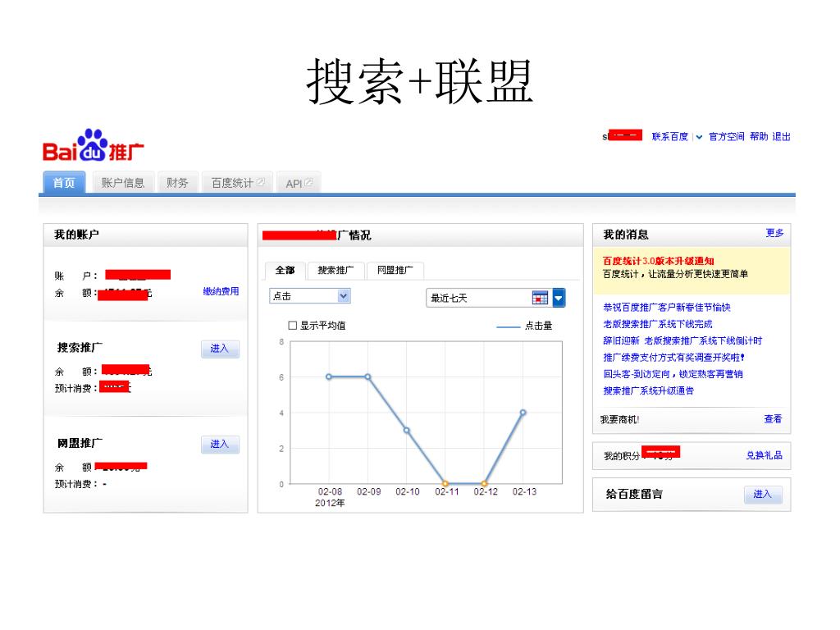Click the 缴纳费用 link
840x630 pixels.
(221, 291)
